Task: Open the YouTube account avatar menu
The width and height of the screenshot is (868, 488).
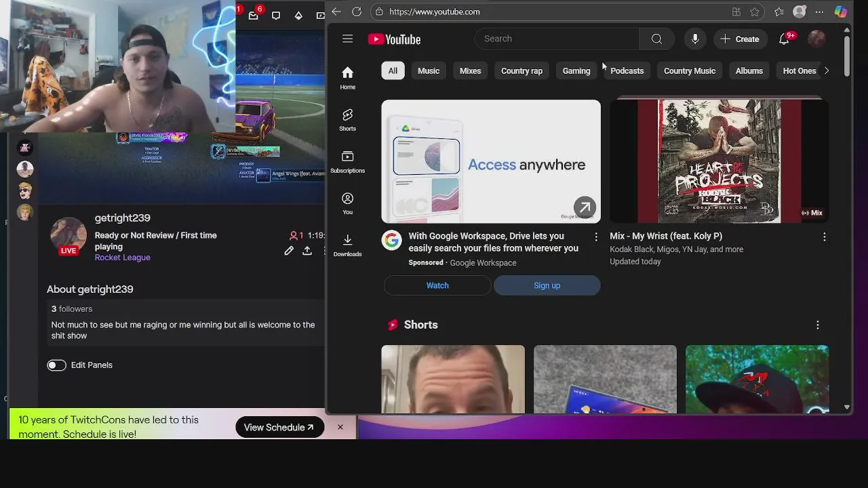Action: pyautogui.click(x=816, y=39)
